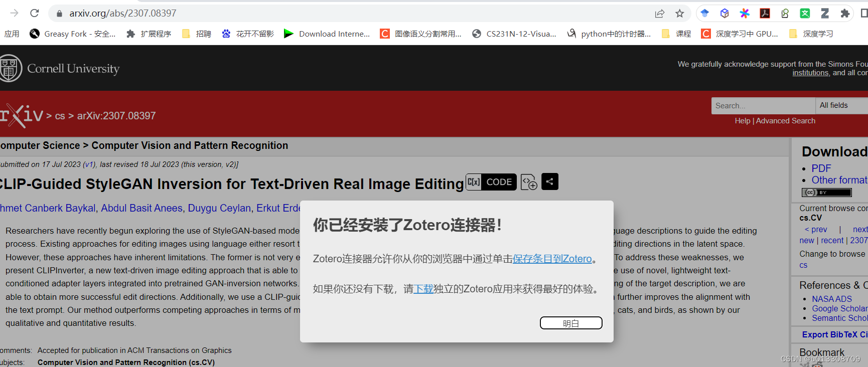The height and width of the screenshot is (367, 868).
Task: Open the 招聘 bookmarks folder
Action: 196,34
